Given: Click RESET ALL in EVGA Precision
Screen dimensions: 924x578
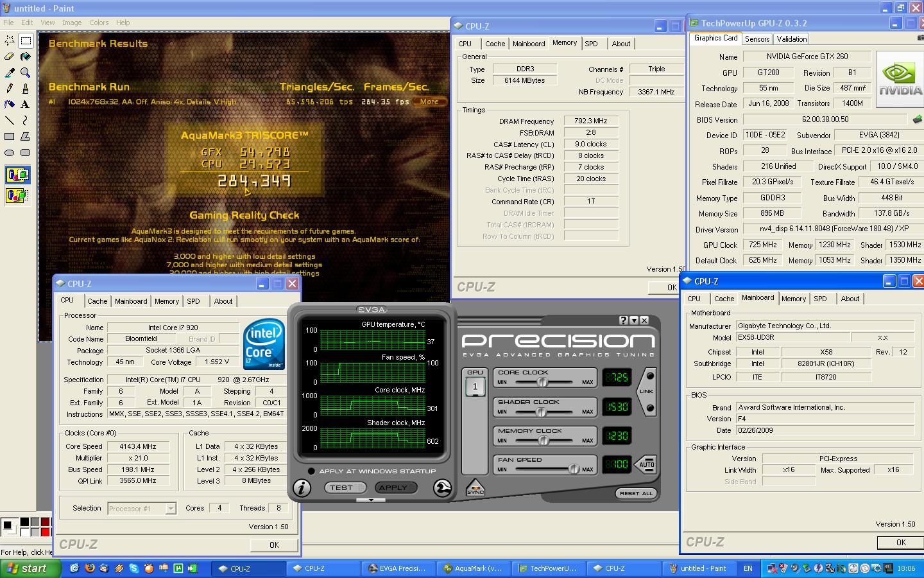Looking at the screenshot, I should pyautogui.click(x=636, y=493).
